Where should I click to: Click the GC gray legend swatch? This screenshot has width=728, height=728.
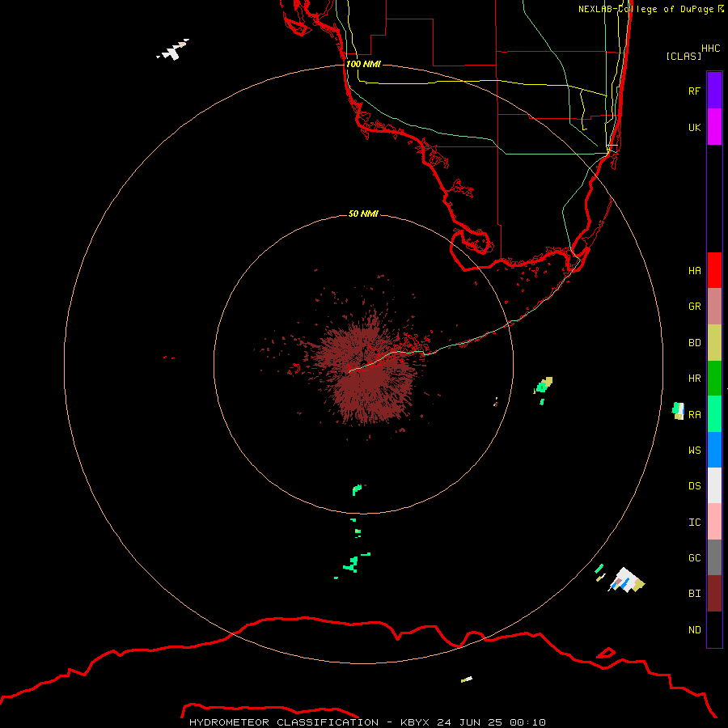pyautogui.click(x=714, y=557)
